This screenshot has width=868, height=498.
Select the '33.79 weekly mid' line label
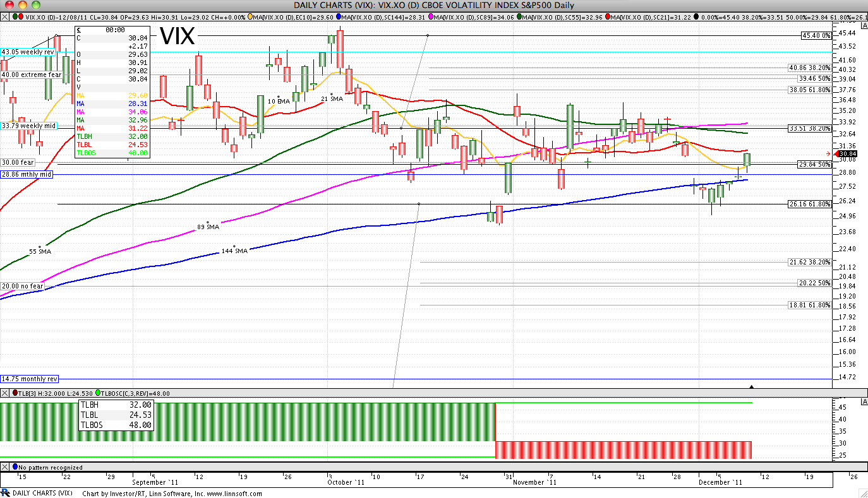click(28, 126)
